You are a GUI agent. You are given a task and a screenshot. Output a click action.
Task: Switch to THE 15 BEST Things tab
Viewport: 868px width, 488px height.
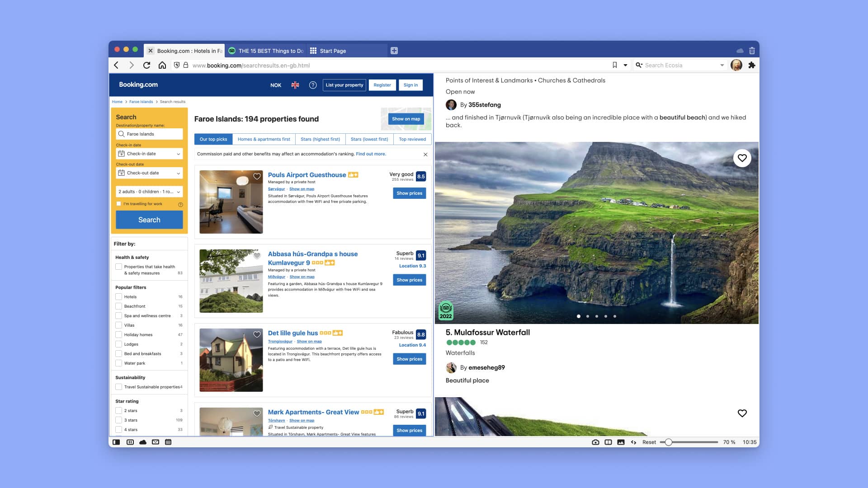(266, 51)
